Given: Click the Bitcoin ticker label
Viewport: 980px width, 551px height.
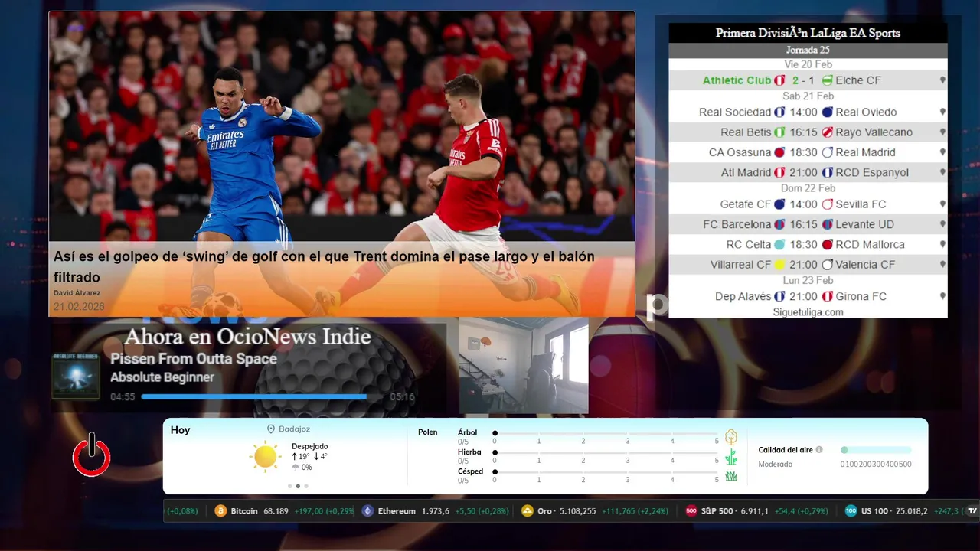Looking at the screenshot, I should click(x=244, y=510).
